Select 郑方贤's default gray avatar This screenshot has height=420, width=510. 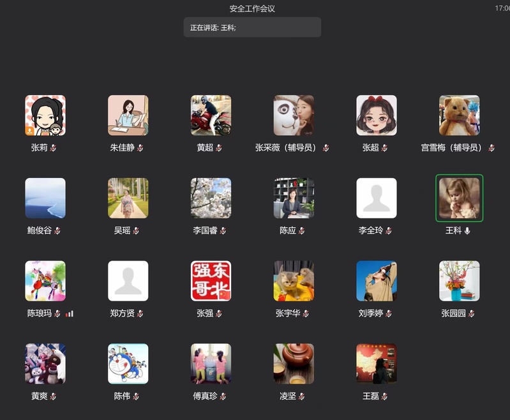(128, 281)
